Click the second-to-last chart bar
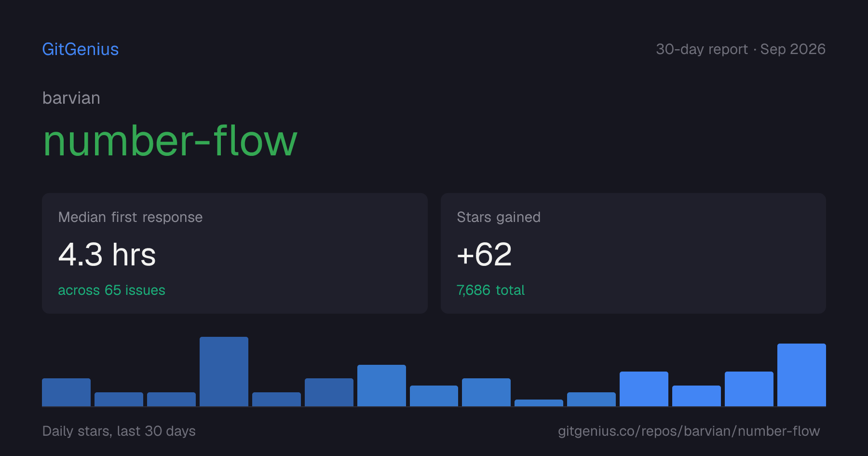The width and height of the screenshot is (868, 456). (749, 389)
